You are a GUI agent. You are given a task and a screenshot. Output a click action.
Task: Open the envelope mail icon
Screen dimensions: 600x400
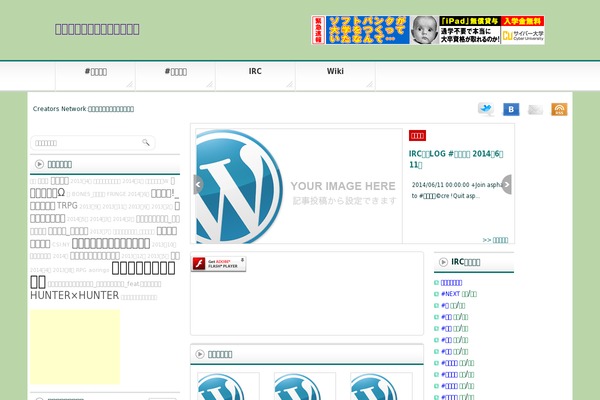[x=535, y=110]
